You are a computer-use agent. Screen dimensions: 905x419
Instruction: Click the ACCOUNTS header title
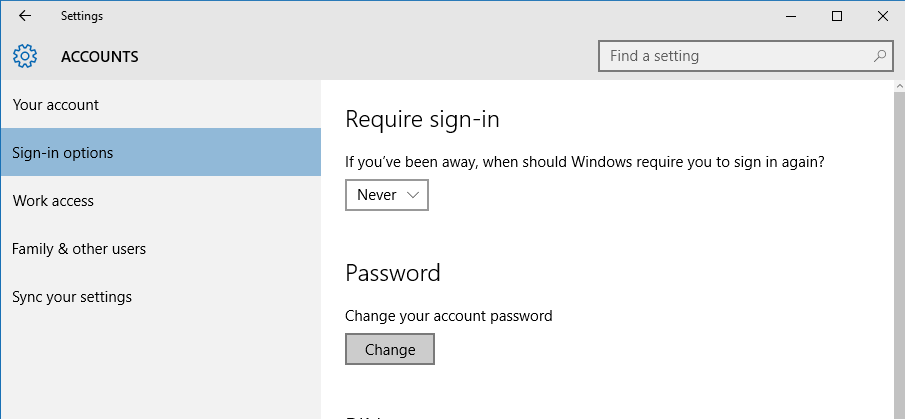coord(100,57)
